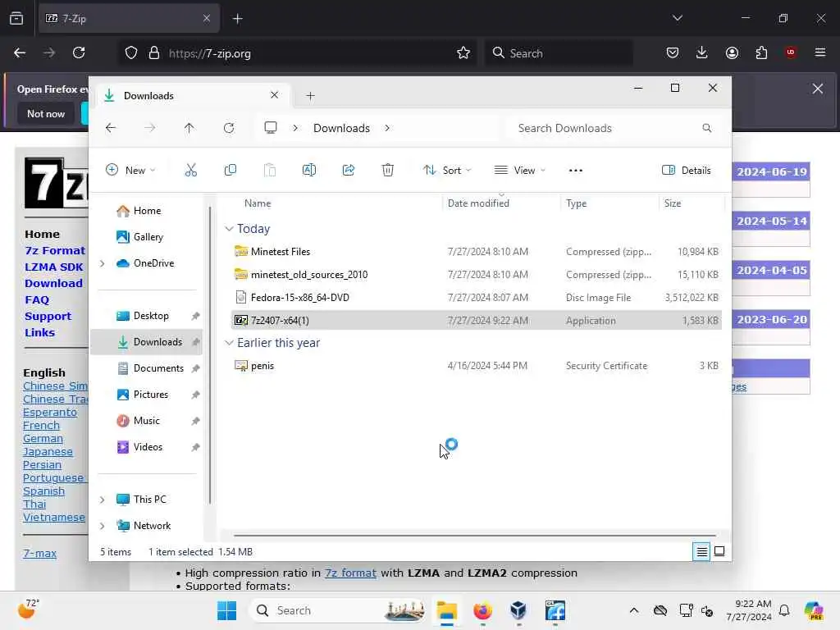The image size is (840, 630).
Task: Open the FAQ link on 7-zip.org
Action: (x=36, y=300)
